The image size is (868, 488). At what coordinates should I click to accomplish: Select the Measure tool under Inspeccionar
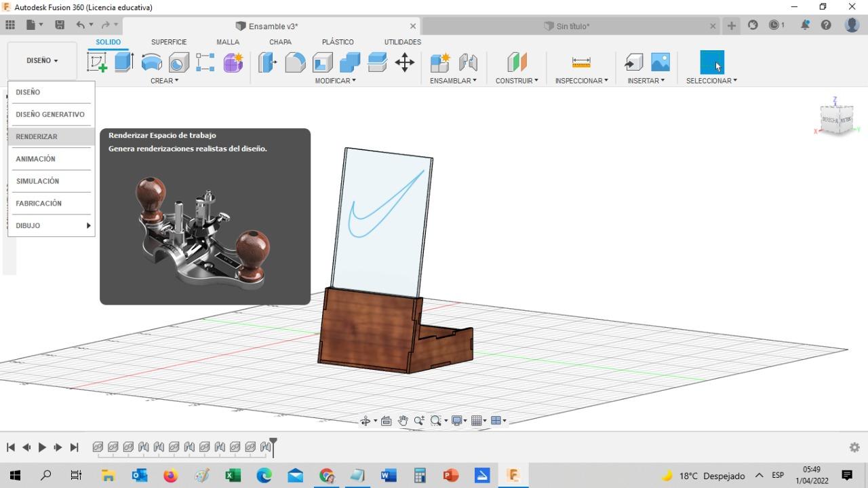[x=581, y=62]
